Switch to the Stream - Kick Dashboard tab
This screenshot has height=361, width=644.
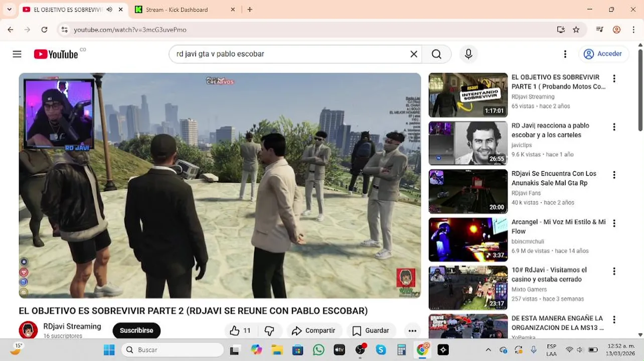coord(177,10)
